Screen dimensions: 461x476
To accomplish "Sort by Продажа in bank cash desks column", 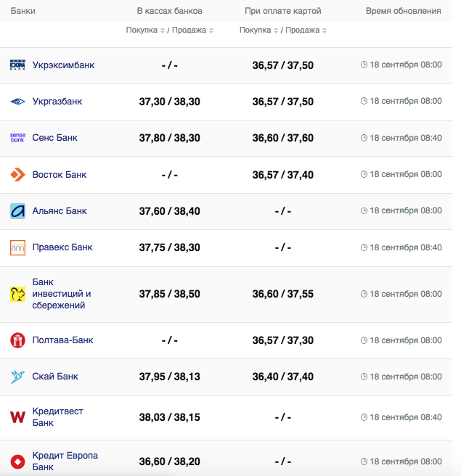I will [192, 30].
